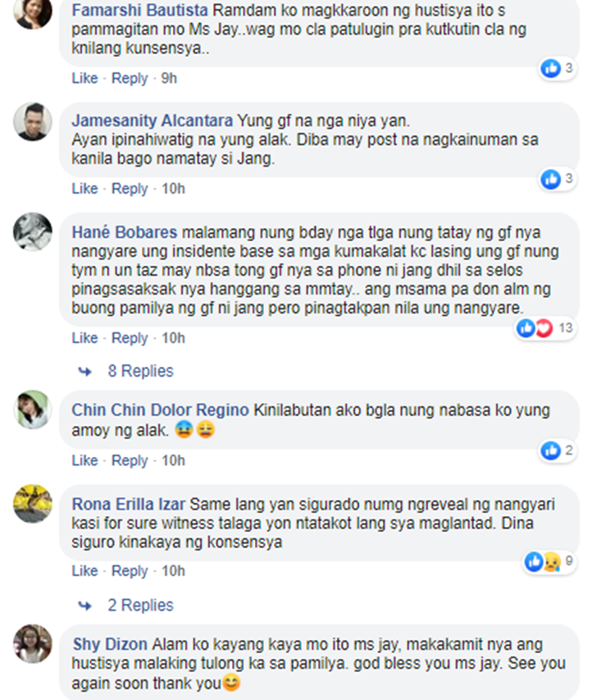Image resolution: width=615 pixels, height=700 pixels.
Task: Click like reaction icon on Famarshi Bautista's comment
Action: pyautogui.click(x=550, y=68)
